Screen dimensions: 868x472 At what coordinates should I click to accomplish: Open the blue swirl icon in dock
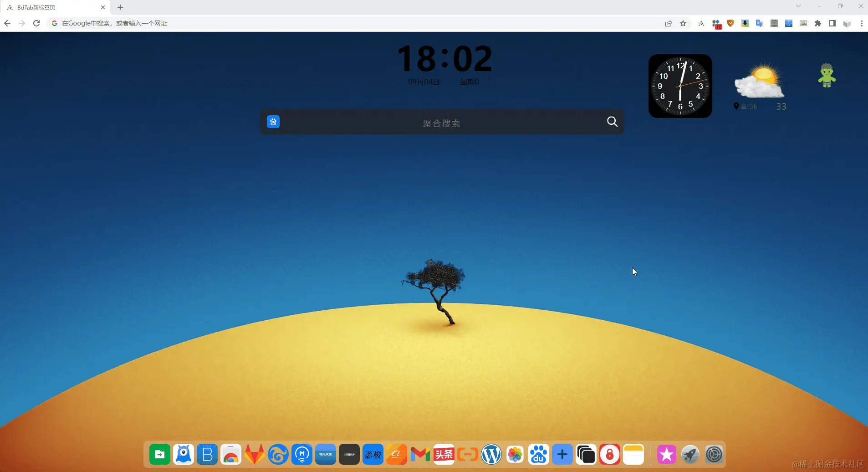tap(278, 454)
